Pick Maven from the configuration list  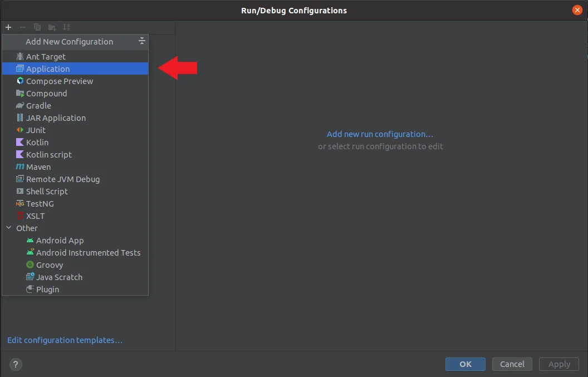(75, 167)
